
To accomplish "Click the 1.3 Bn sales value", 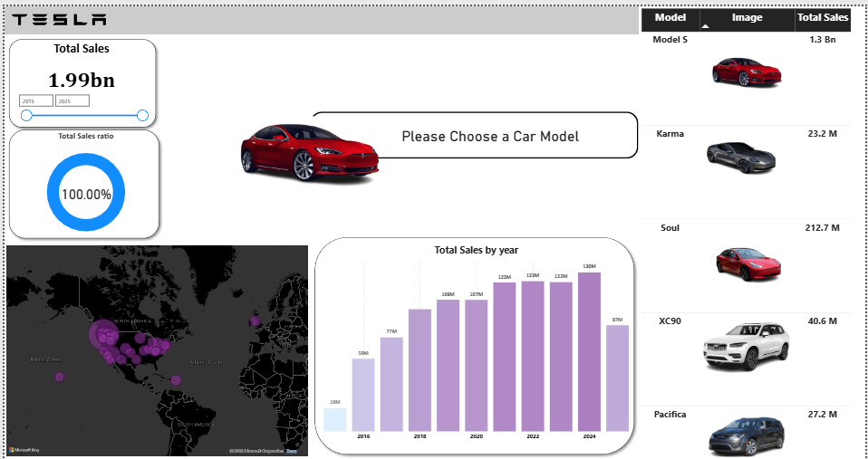I will (822, 39).
